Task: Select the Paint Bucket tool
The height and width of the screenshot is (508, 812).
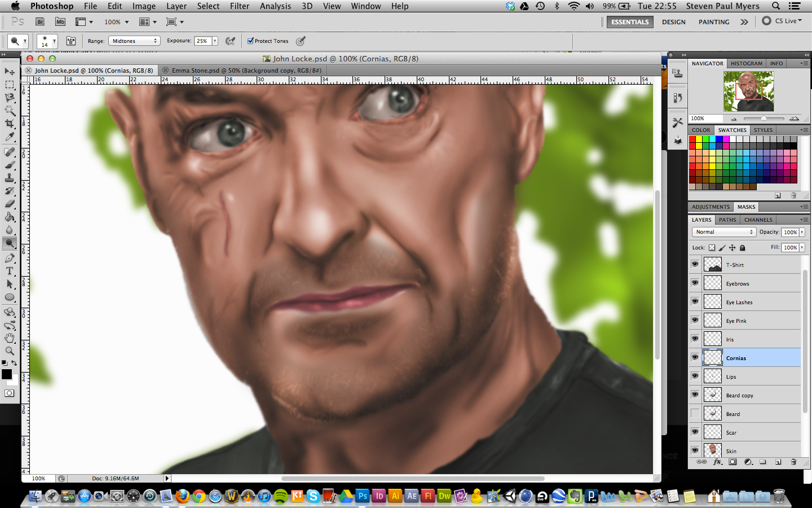Action: coord(10,217)
